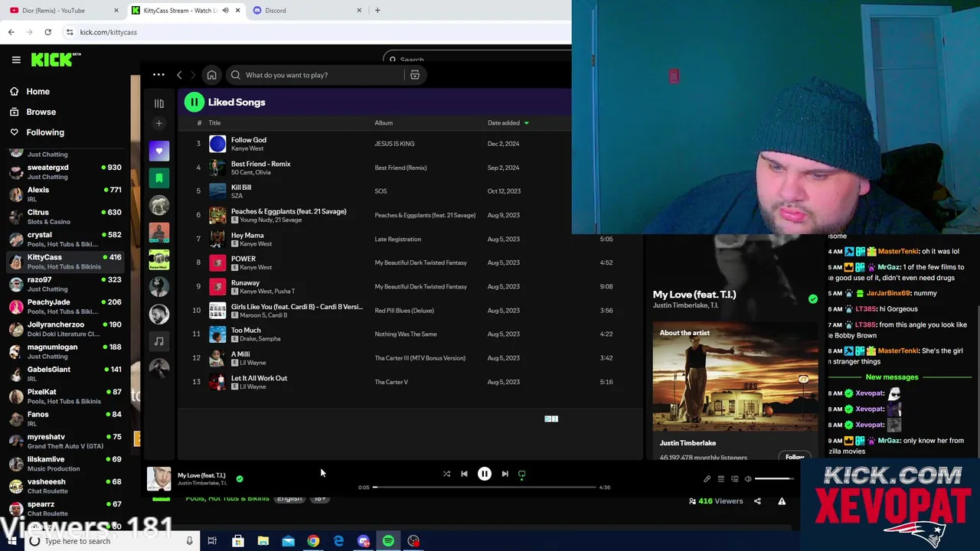Open the green bookmark Your Episodes item
This screenshot has width=980, height=551.
point(159,178)
